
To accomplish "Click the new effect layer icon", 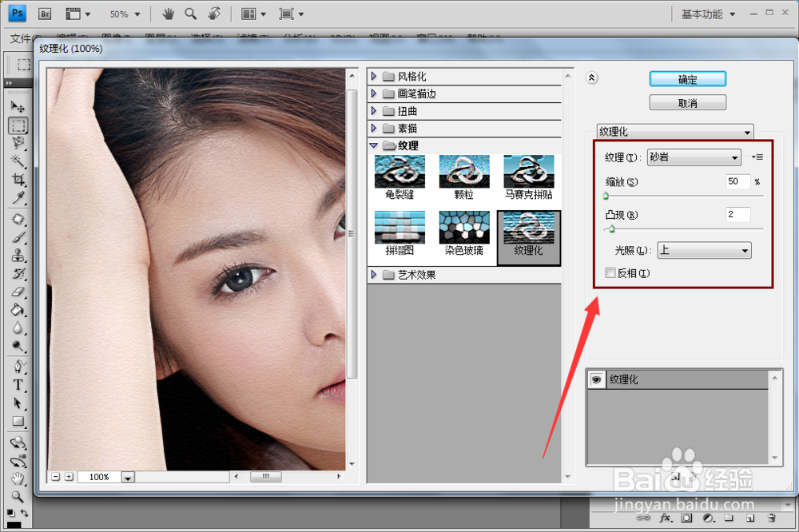I will 676,478.
